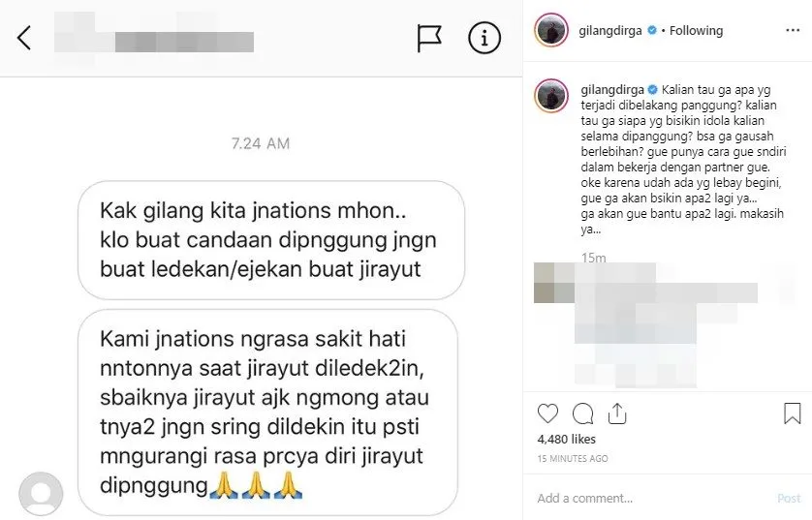Image resolution: width=812 pixels, height=520 pixels.
Task: Click the Post comment button
Action: (x=789, y=499)
